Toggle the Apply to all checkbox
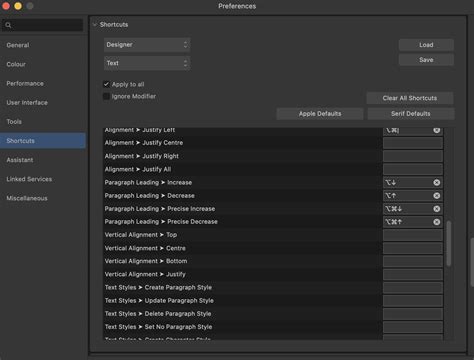The height and width of the screenshot is (360, 474). pos(106,84)
